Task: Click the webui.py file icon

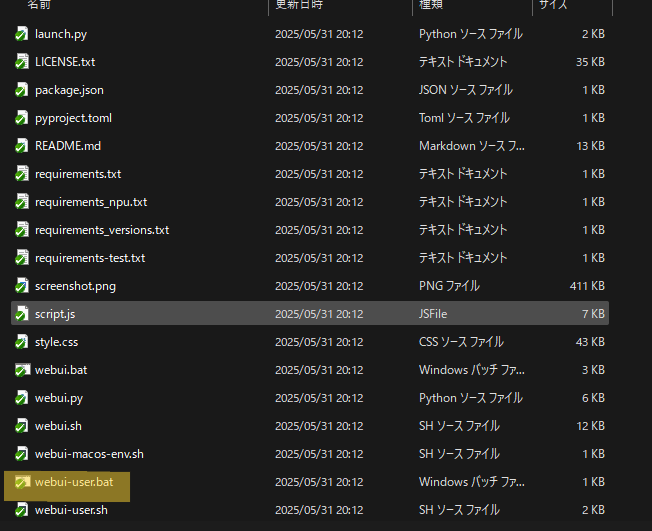Action: [x=22, y=398]
